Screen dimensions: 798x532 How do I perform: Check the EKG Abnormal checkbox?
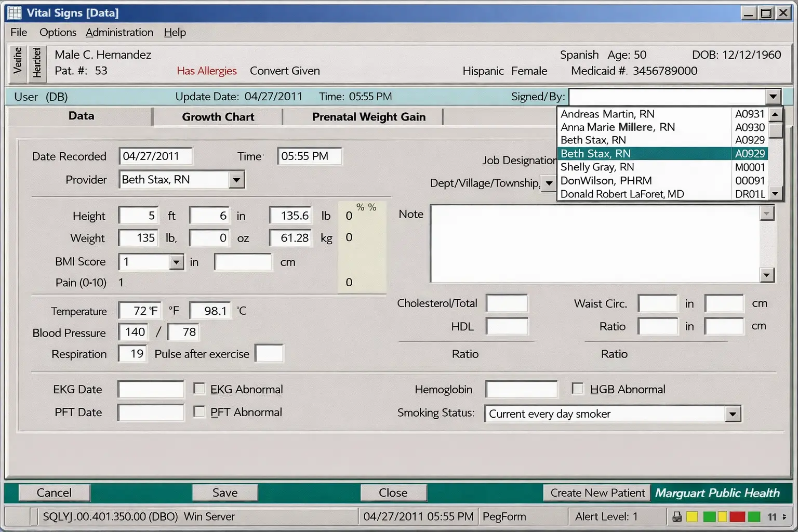(199, 388)
